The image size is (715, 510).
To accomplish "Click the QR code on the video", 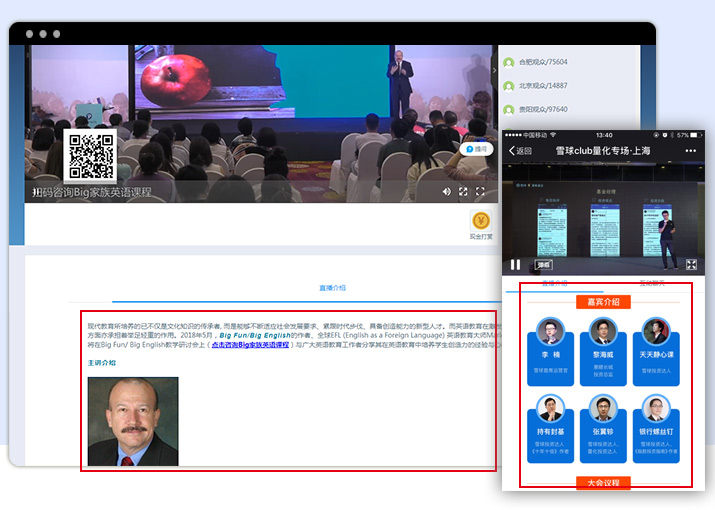I will click(90, 155).
